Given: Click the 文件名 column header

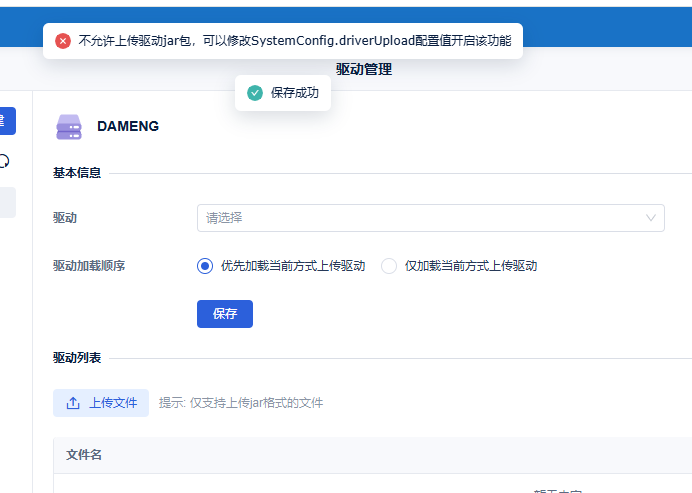Looking at the screenshot, I should 84,455.
